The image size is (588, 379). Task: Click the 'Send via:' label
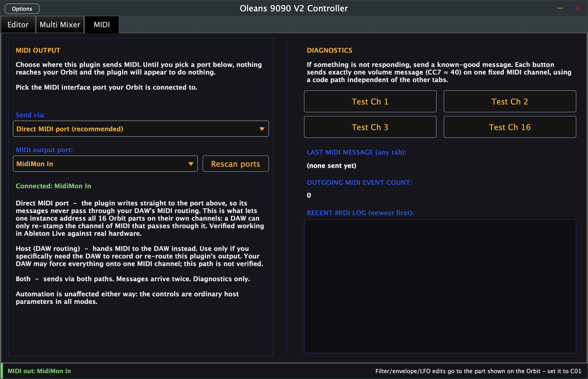coord(30,115)
